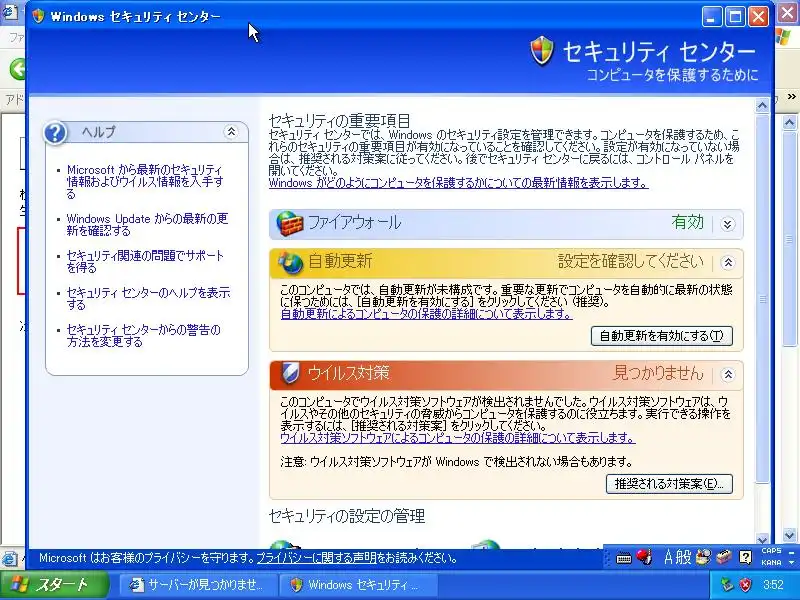This screenshot has height=600, width=800.
Task: Click the 'ファイアウォール' section heading
Action: click(355, 223)
